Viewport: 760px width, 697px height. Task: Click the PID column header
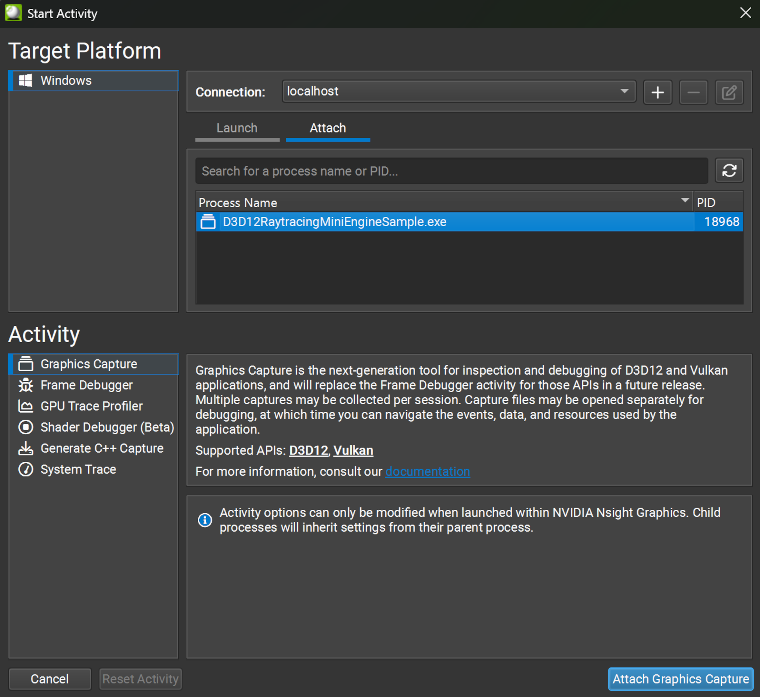[718, 203]
